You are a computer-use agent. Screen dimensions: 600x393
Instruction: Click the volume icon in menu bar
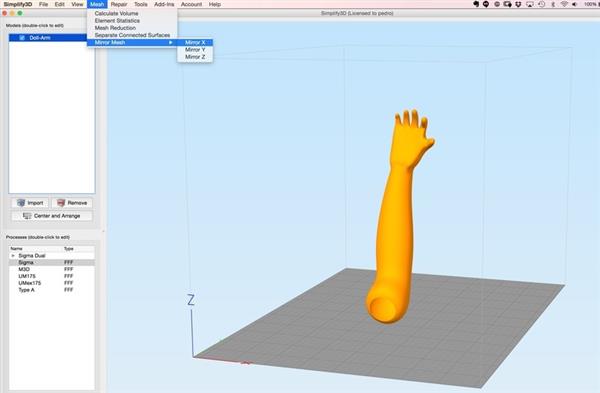click(x=574, y=4)
